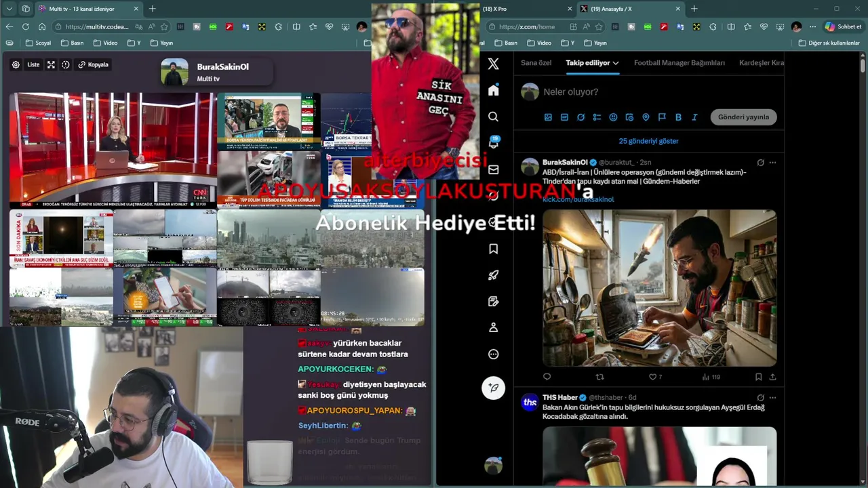
Task: Apply bold formatting in post composer
Action: tap(678, 117)
